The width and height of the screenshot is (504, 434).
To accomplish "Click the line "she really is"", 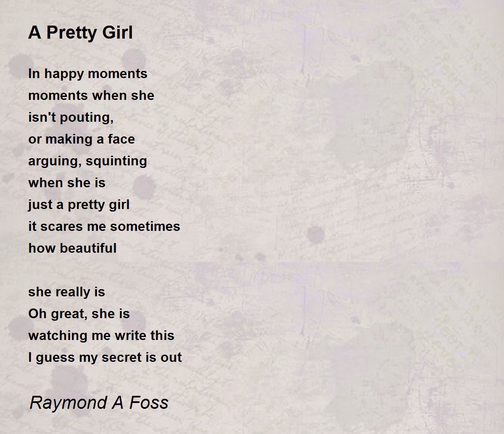I will click(66, 292).
